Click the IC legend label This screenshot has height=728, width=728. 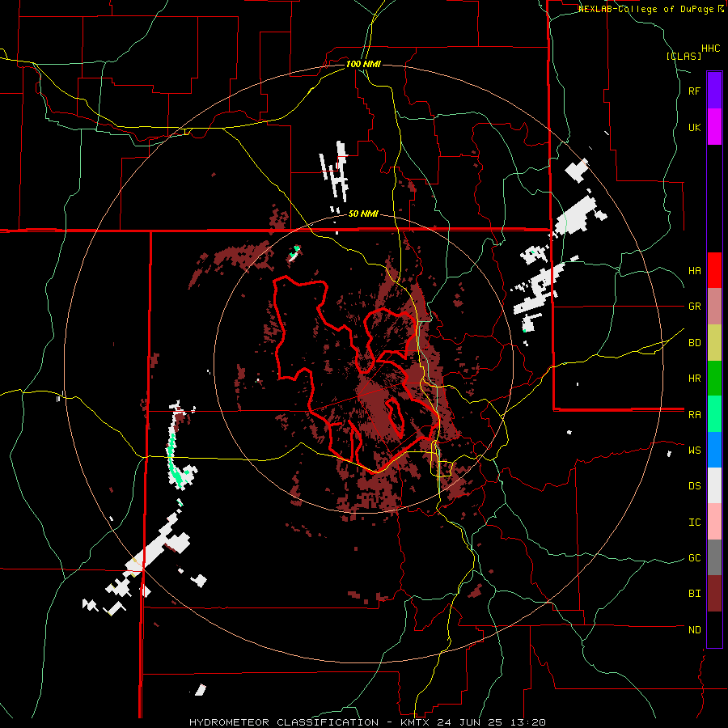695,523
